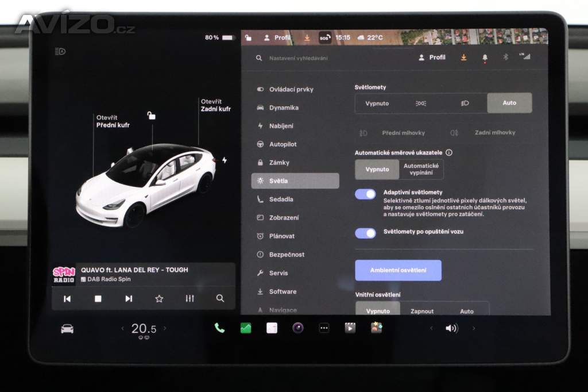Open the Autopilot settings menu
The height and width of the screenshot is (392, 588).
[x=283, y=144]
